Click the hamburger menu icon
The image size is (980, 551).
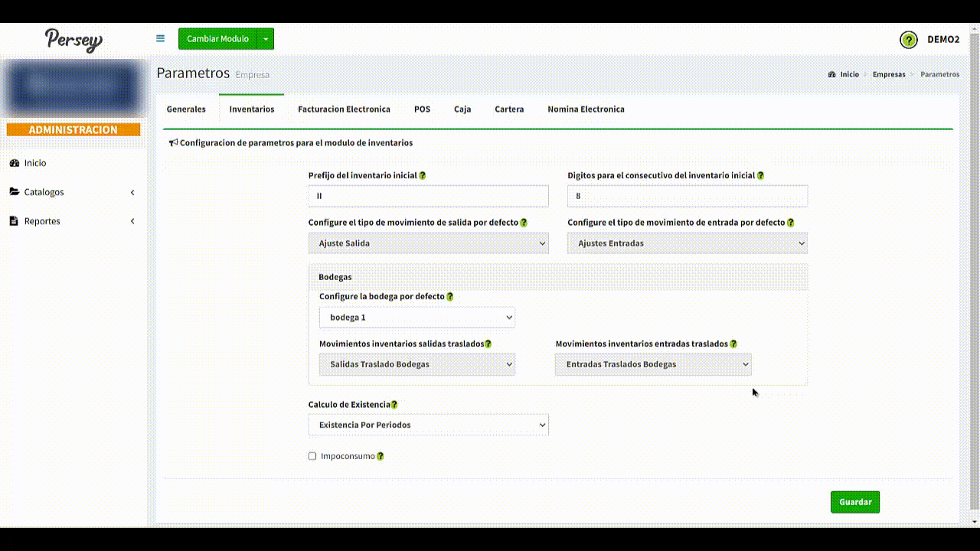pyautogui.click(x=160, y=38)
